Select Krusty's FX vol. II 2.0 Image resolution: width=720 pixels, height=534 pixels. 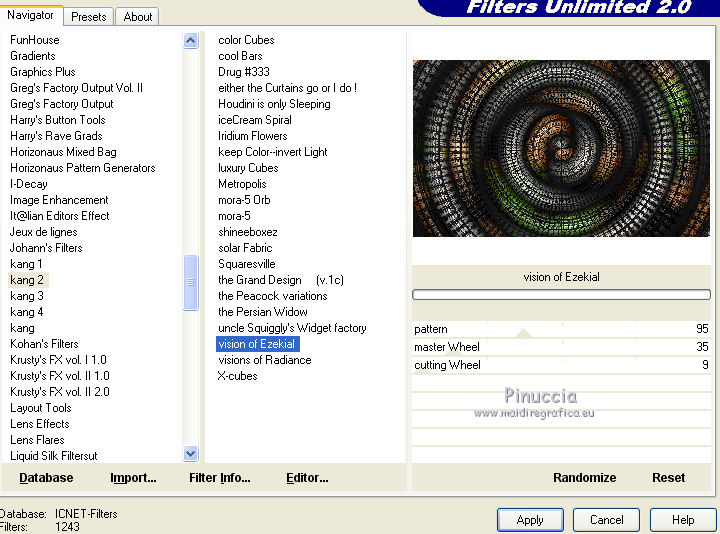point(60,392)
